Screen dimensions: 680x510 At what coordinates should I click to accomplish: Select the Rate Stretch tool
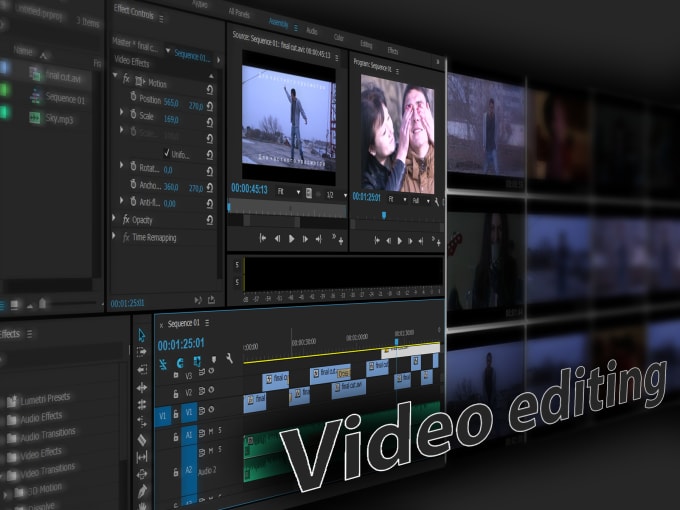click(x=142, y=422)
